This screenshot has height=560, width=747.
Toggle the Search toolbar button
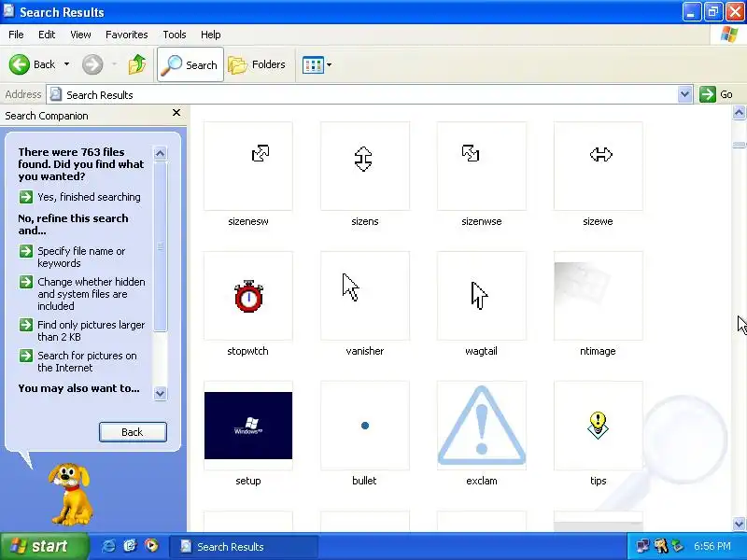click(x=190, y=64)
